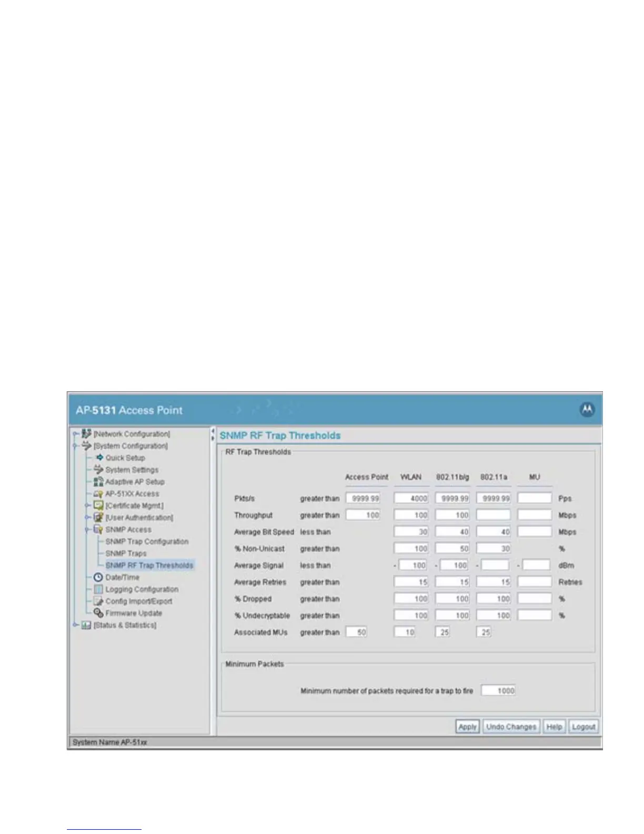Click the left-pointing pane collapse arrow on the splitter
The image size is (644, 834).
tap(213, 432)
